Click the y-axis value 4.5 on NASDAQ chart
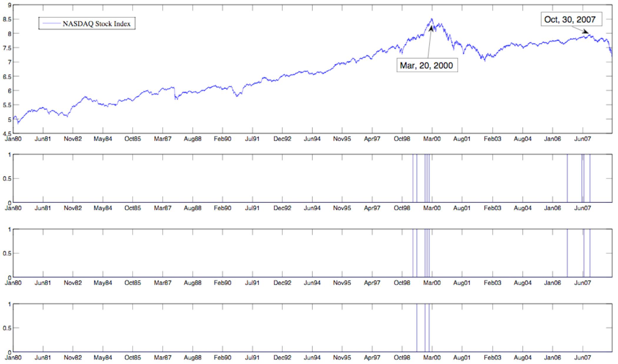The image size is (618, 364). click(7, 133)
